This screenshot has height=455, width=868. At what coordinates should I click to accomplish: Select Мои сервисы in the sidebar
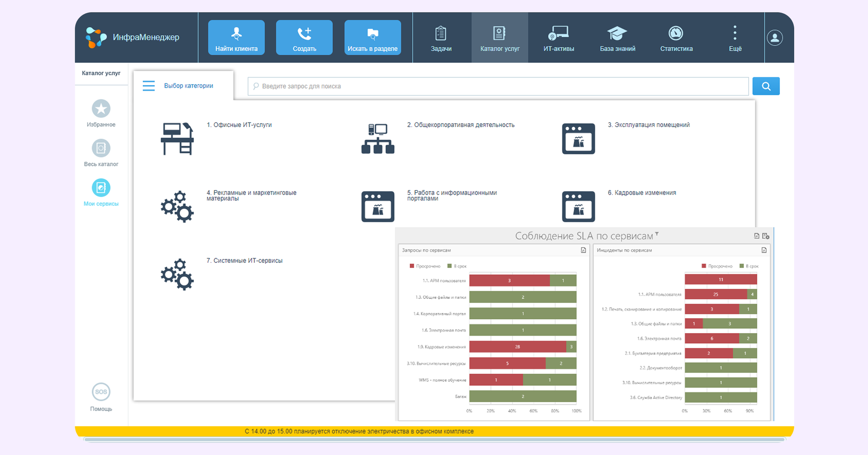[x=101, y=188]
